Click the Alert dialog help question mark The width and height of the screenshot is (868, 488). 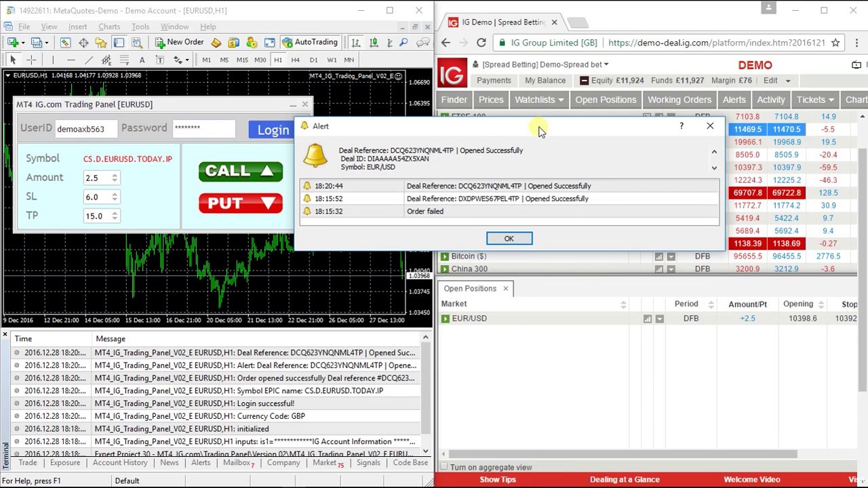point(682,126)
